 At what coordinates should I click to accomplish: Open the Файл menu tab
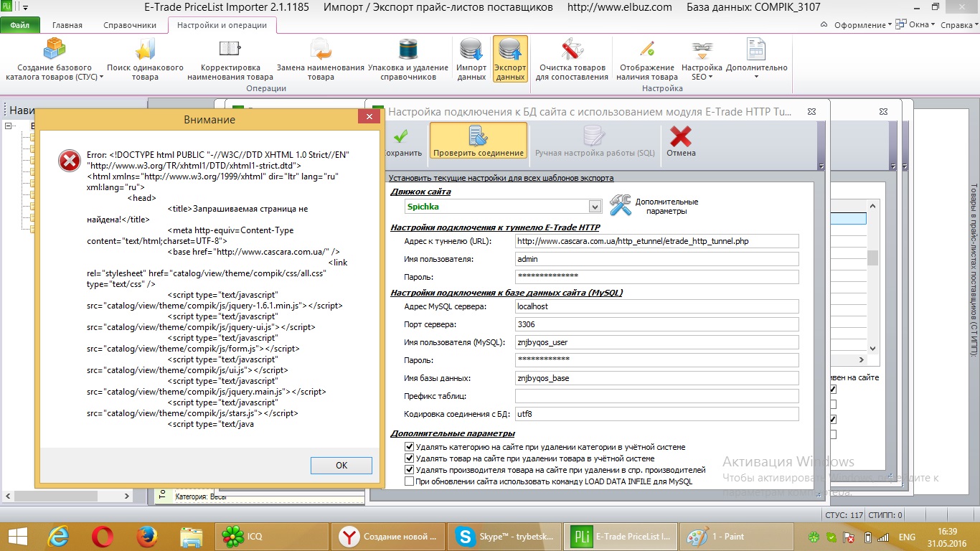(x=20, y=25)
